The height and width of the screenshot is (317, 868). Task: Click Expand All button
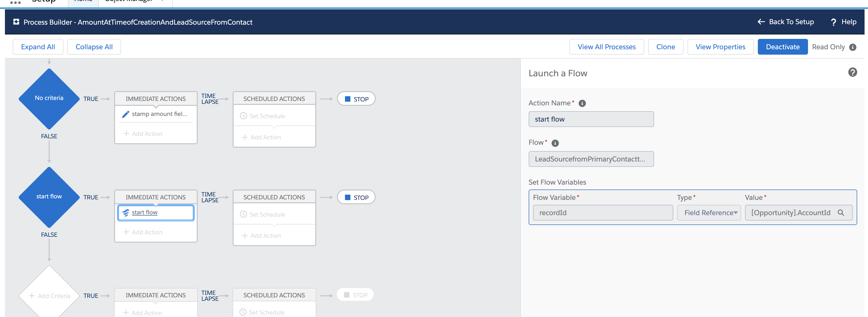(38, 47)
